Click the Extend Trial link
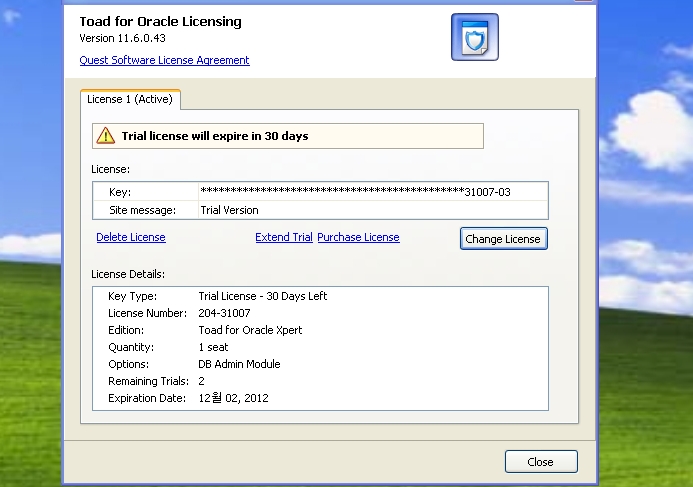This screenshot has width=693, height=487. 284,237
